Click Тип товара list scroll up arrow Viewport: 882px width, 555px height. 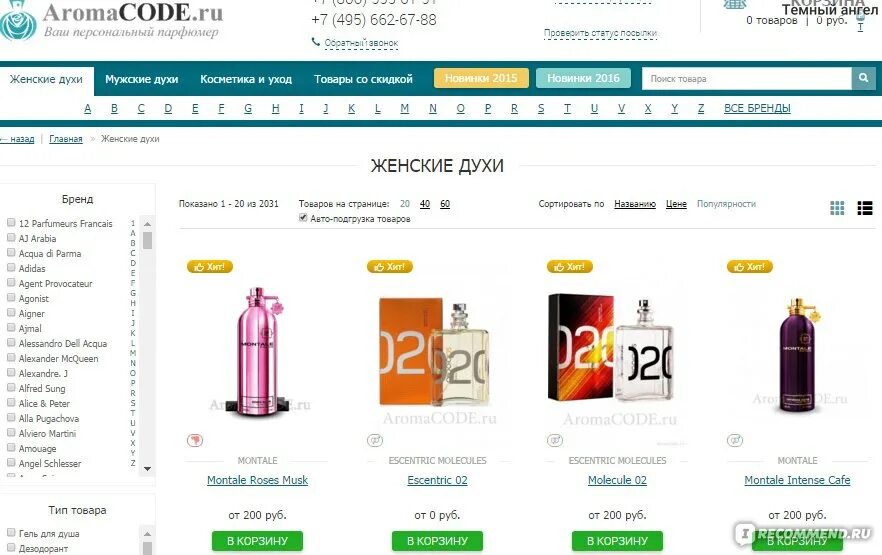click(147, 534)
